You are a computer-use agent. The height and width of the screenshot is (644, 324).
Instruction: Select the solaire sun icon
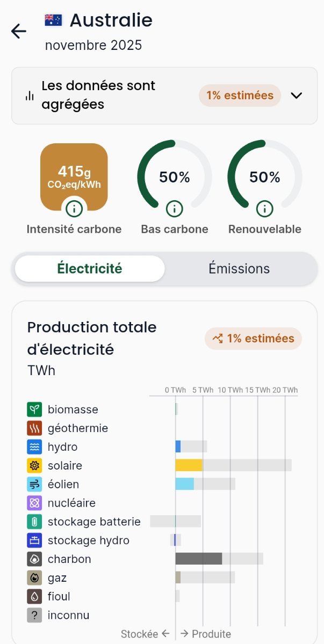34,465
